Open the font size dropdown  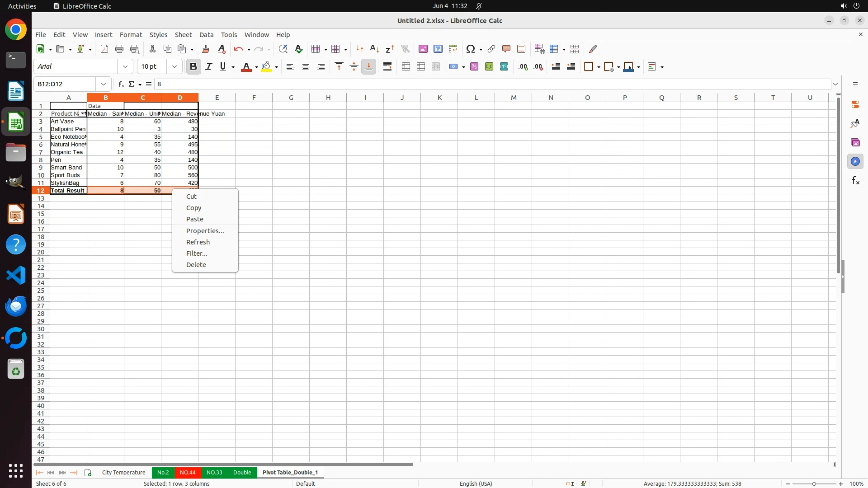(x=175, y=67)
